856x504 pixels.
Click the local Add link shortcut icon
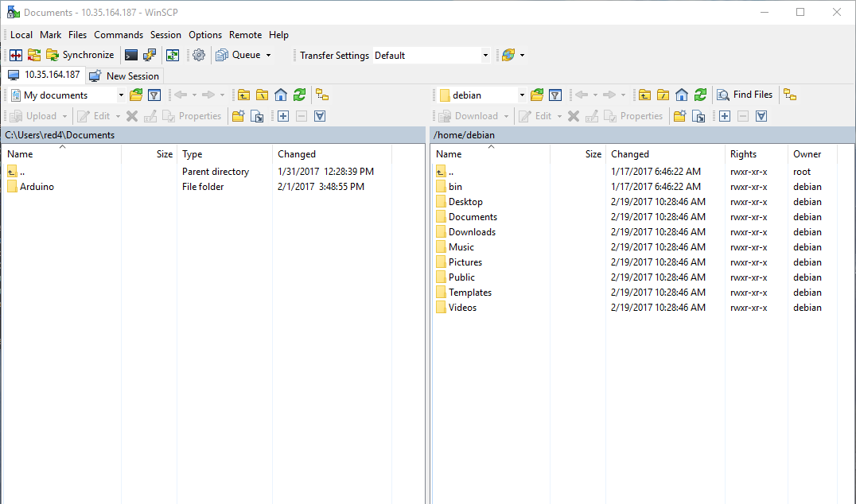click(x=257, y=116)
